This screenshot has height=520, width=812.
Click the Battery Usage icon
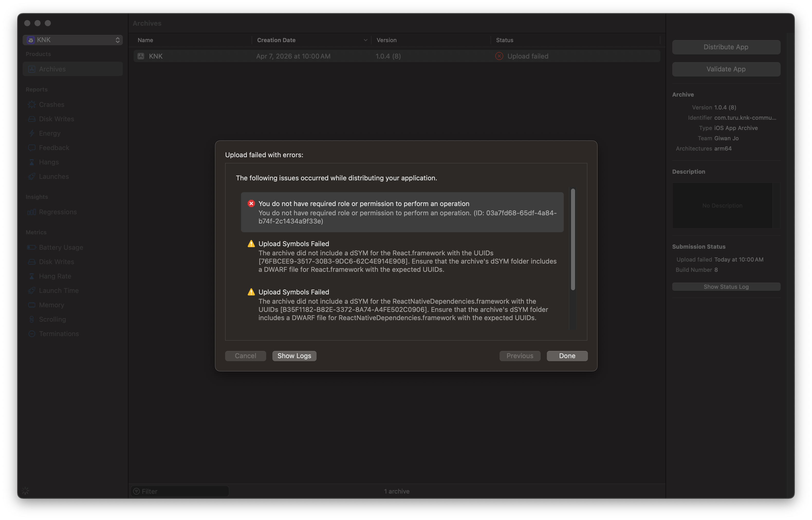tap(32, 247)
